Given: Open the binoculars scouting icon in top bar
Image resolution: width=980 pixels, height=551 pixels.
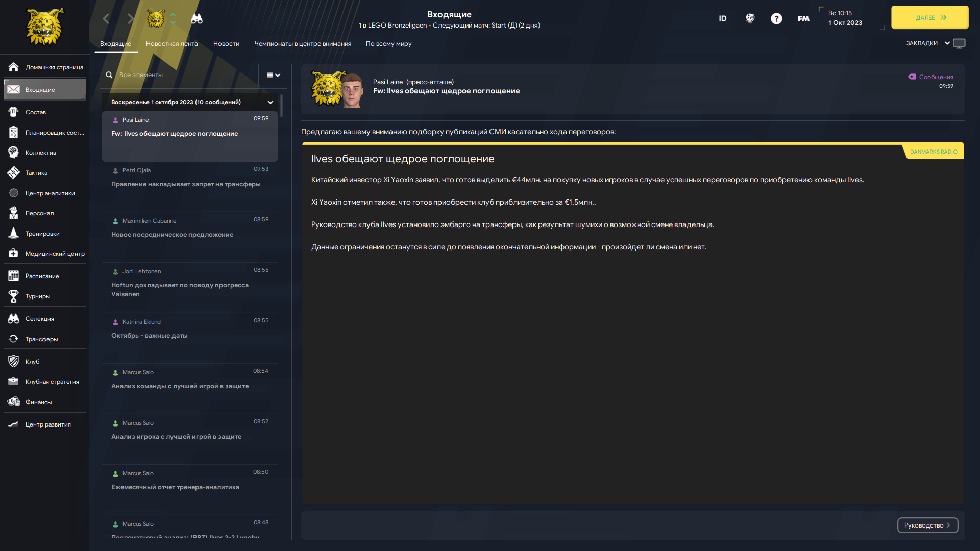Looking at the screenshot, I should pyautogui.click(x=197, y=19).
